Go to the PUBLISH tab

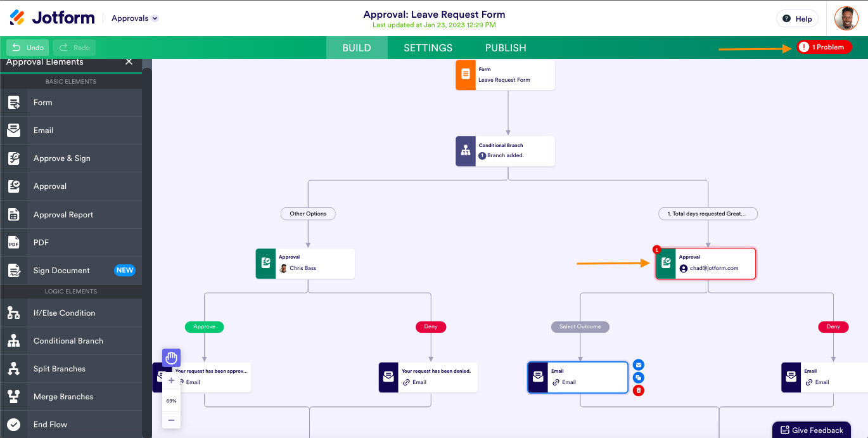point(506,48)
